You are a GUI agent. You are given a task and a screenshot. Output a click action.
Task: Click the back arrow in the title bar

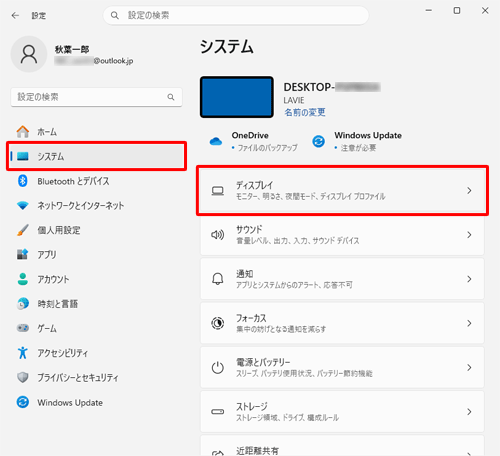coord(15,15)
